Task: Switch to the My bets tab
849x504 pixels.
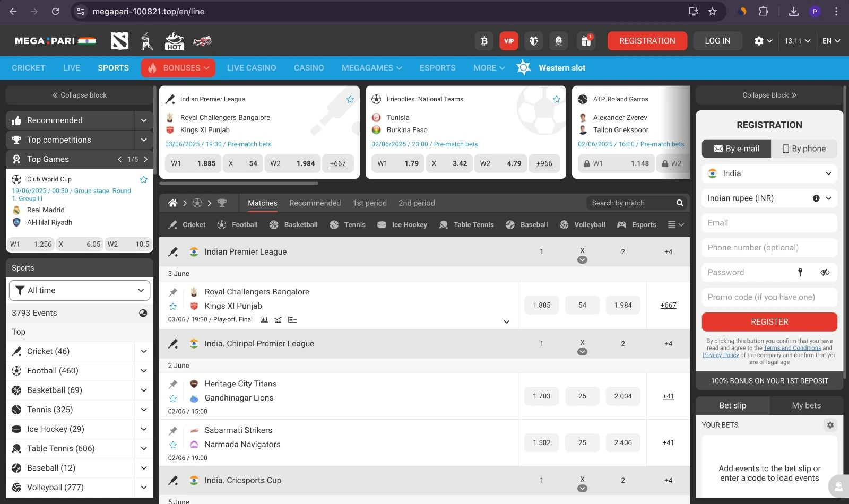Action: (x=805, y=405)
